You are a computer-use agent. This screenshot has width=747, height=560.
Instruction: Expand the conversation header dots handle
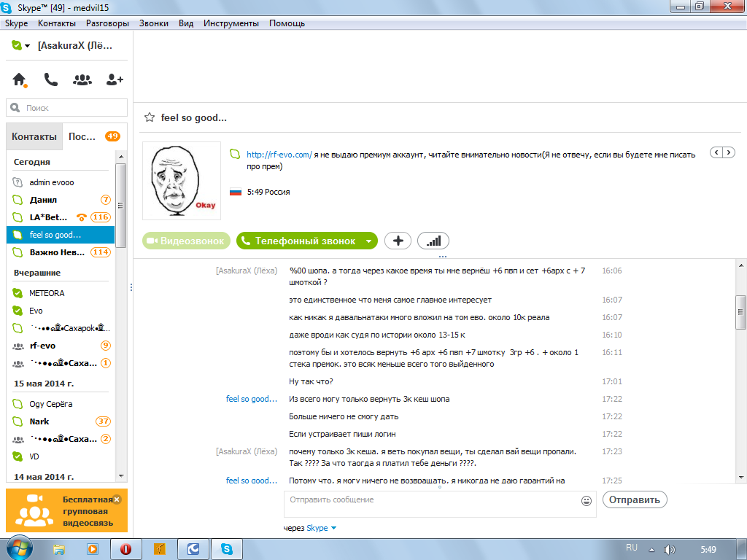click(x=443, y=256)
